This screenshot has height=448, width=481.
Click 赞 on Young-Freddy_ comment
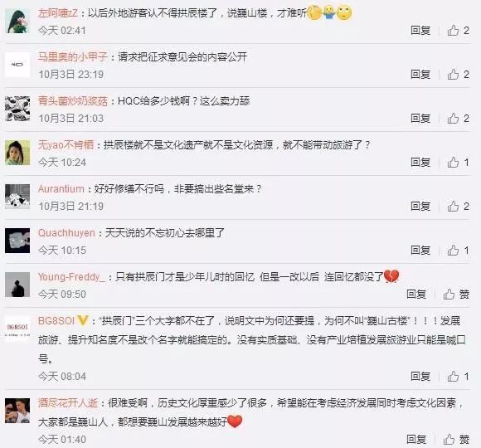(456, 295)
